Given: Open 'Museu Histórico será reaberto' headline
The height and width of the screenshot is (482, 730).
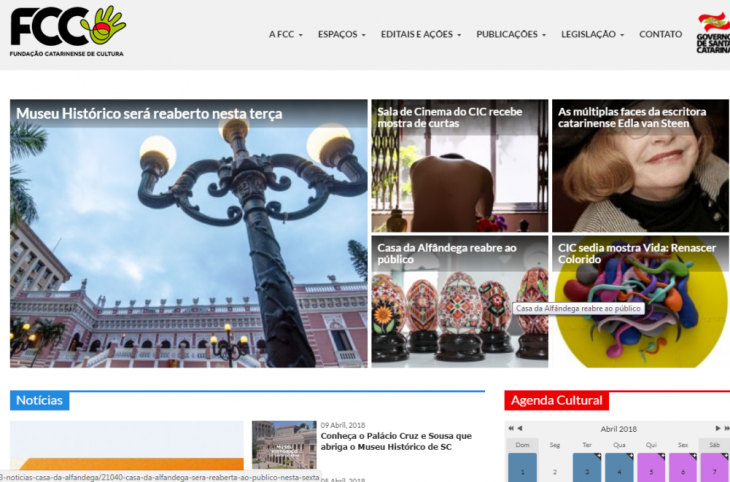Looking at the screenshot, I should click(x=149, y=114).
